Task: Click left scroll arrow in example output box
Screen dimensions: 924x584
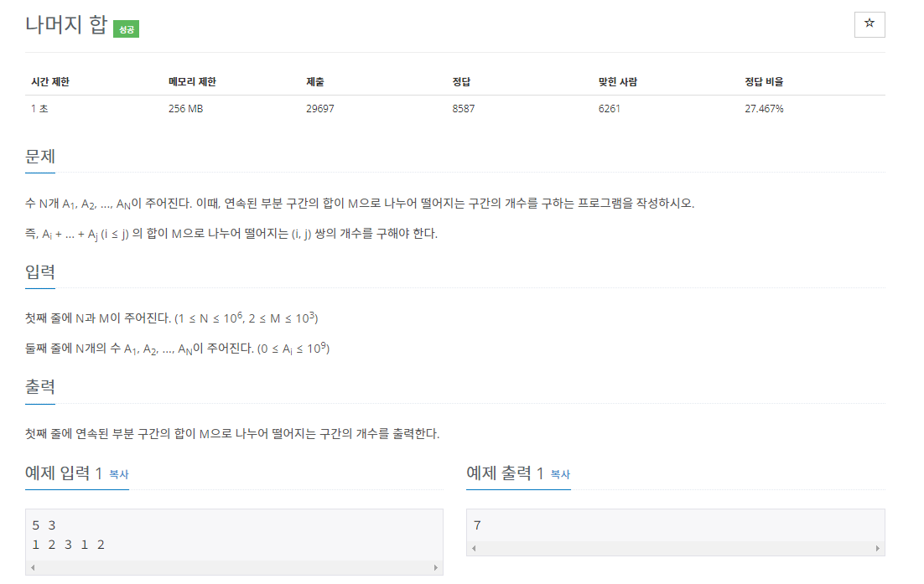Action: [x=474, y=548]
